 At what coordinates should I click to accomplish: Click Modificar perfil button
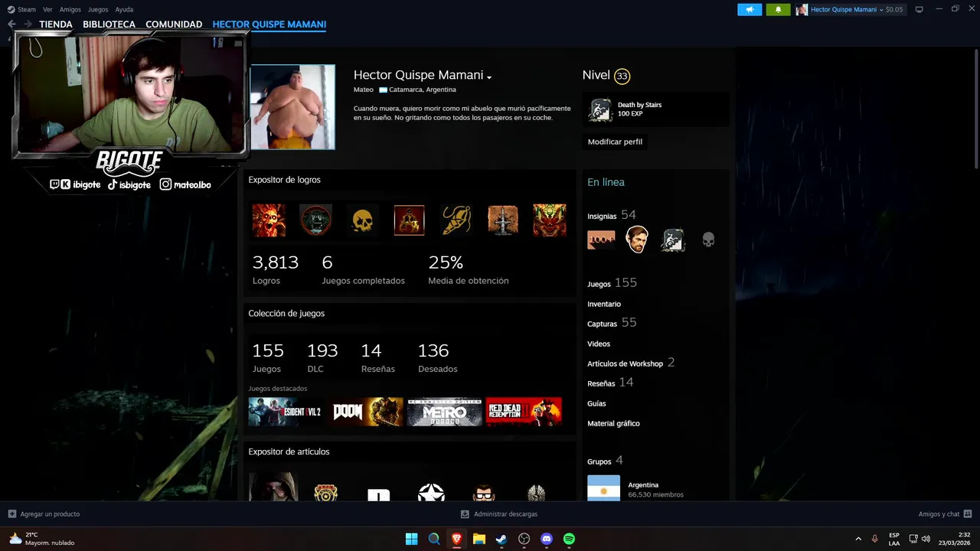pos(615,142)
